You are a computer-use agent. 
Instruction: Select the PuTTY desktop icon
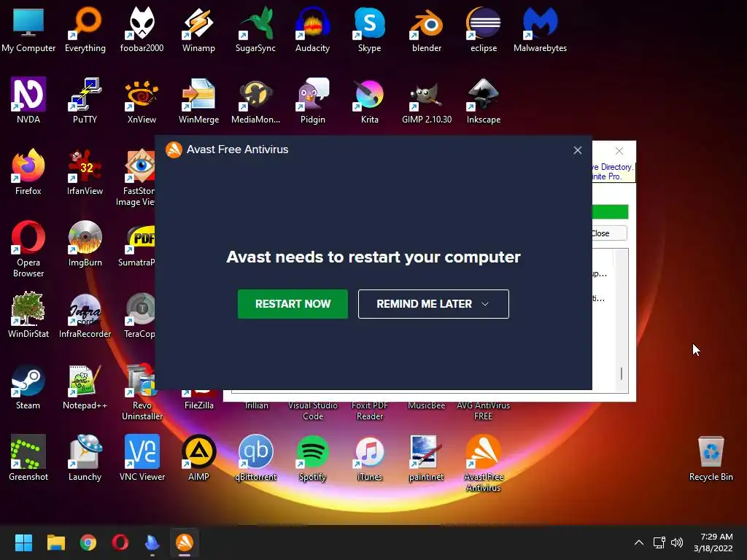(x=85, y=101)
